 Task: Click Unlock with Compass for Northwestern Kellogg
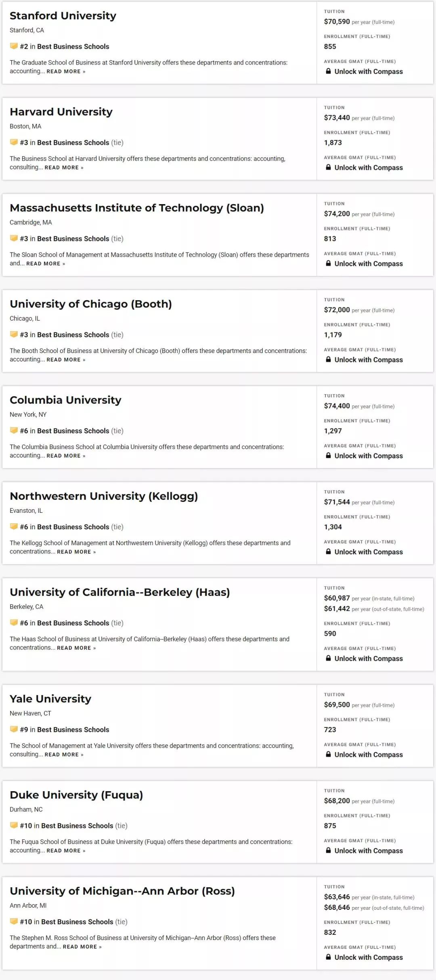[x=368, y=552]
